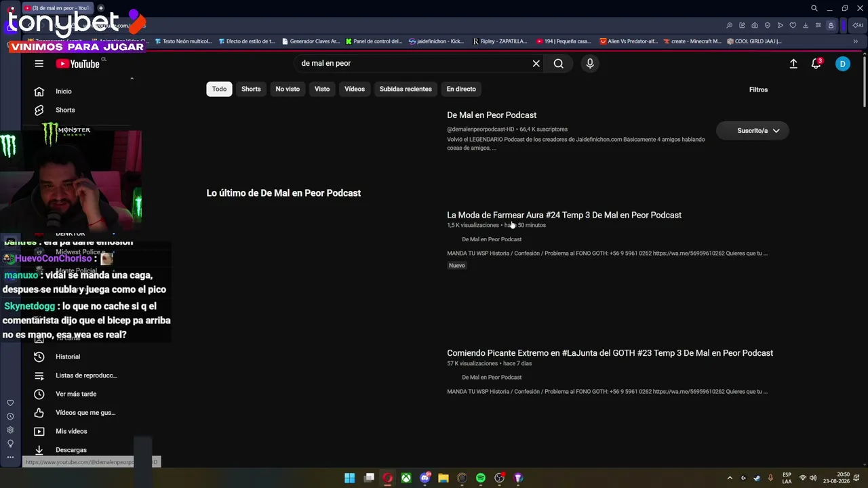Viewport: 868px width, 488px height.
Task: Open File Explorer from the taskbar
Action: [443, 478]
